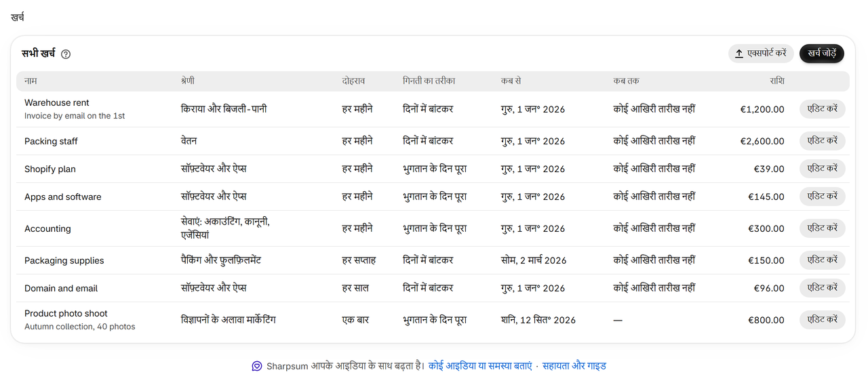Click एडिट करें for Packing staff
This screenshot has width=868, height=389.
823,141
